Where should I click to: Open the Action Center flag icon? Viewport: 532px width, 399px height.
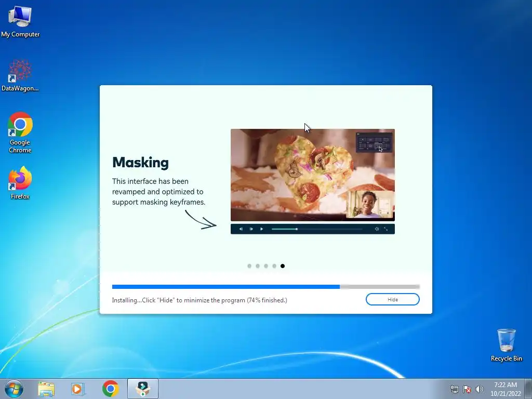click(x=467, y=389)
